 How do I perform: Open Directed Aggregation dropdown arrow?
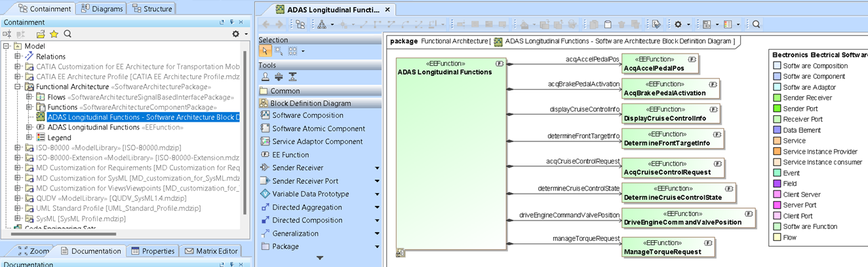coord(377,207)
